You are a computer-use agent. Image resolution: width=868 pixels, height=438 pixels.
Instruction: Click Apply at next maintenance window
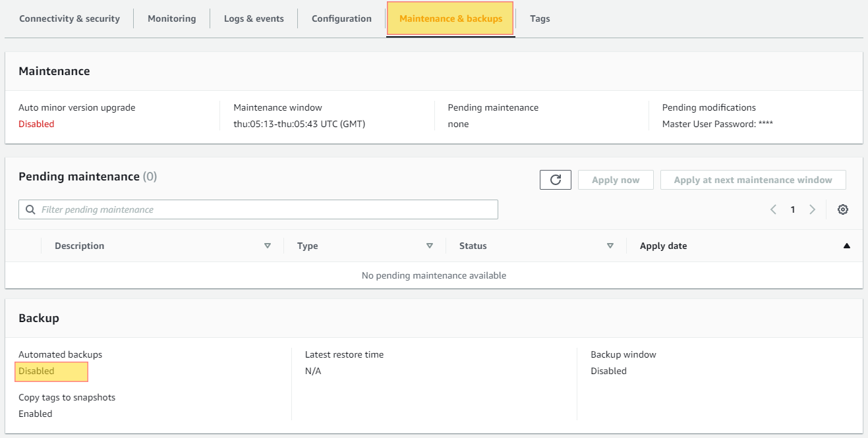753,180
